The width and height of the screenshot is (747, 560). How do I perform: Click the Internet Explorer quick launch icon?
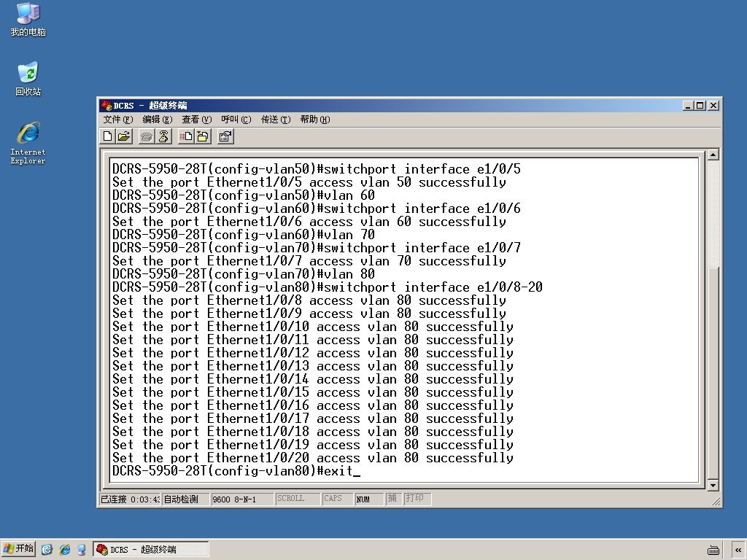[x=65, y=550]
